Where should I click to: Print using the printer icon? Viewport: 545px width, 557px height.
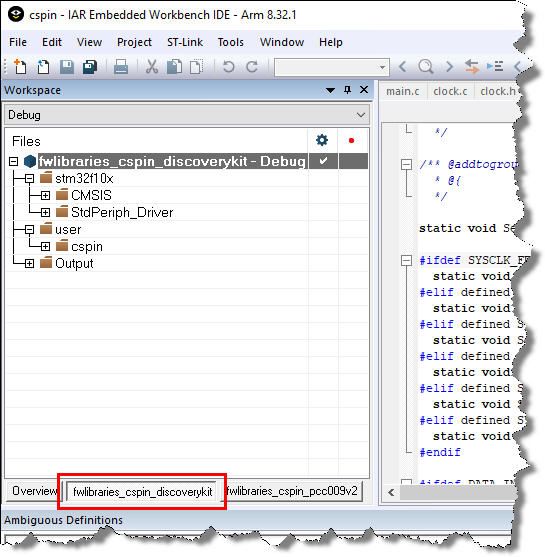[x=121, y=66]
